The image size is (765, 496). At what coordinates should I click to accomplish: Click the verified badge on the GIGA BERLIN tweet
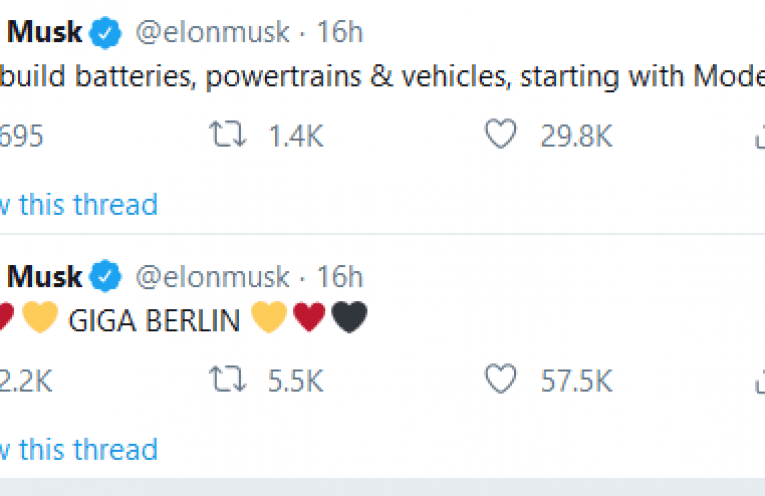click(105, 276)
